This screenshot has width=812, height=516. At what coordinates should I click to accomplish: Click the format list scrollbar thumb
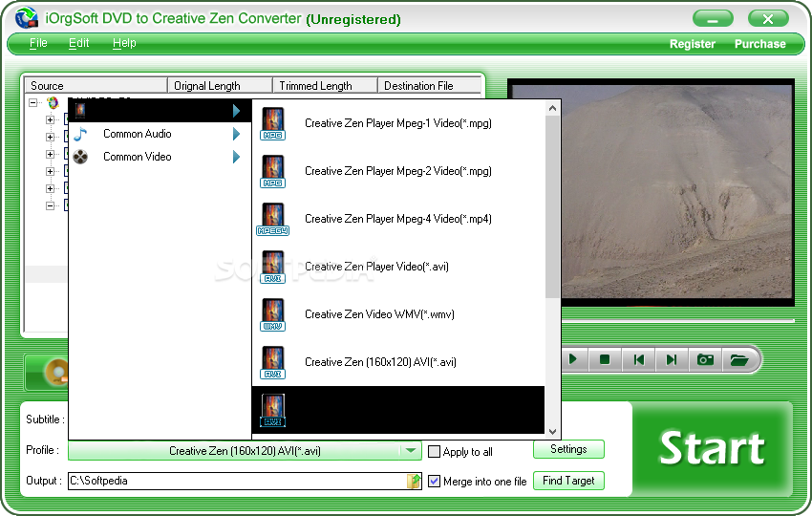[x=552, y=206]
